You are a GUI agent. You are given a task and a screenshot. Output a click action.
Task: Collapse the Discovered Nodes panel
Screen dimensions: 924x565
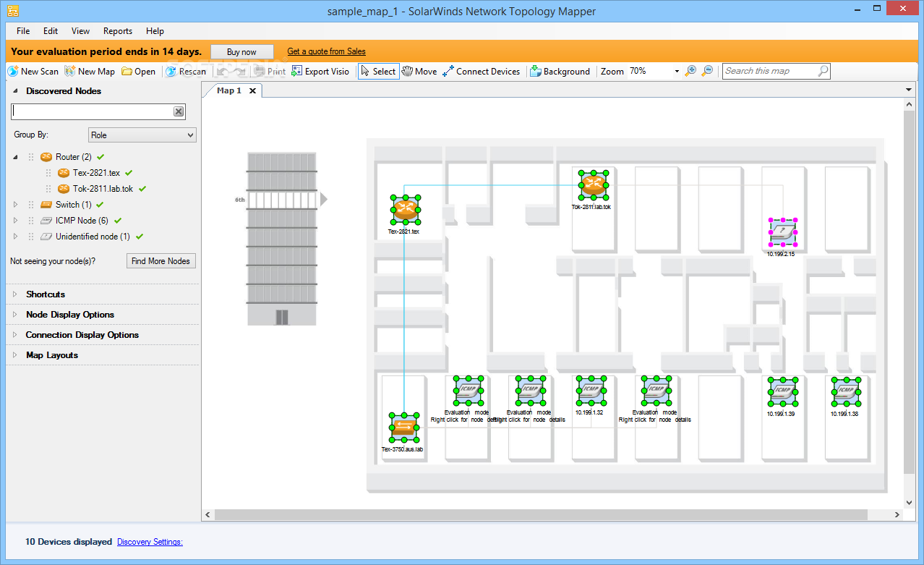(16, 91)
